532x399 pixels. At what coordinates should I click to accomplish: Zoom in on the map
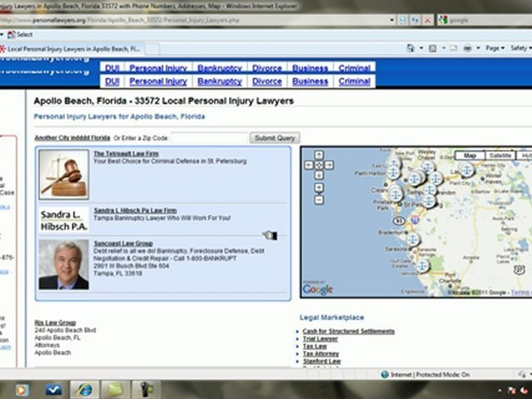click(319, 188)
